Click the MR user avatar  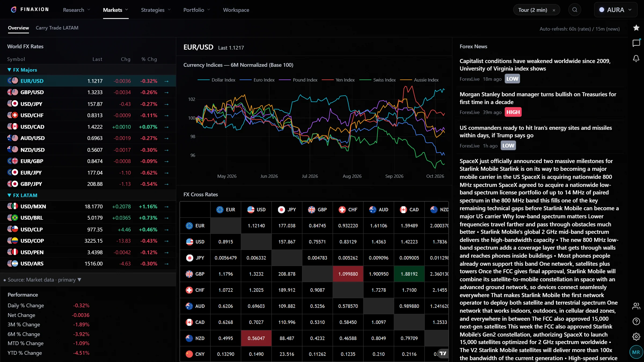coord(636,352)
